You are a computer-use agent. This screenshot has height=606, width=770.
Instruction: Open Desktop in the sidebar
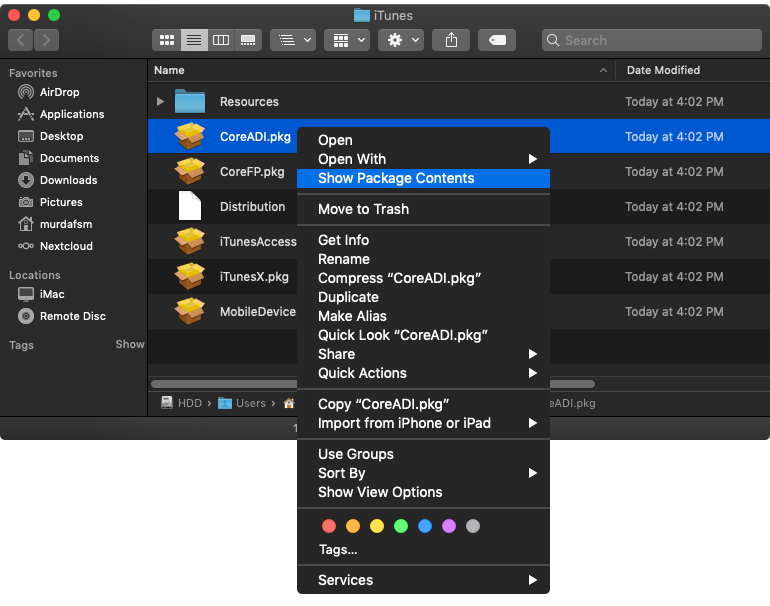tap(51, 136)
